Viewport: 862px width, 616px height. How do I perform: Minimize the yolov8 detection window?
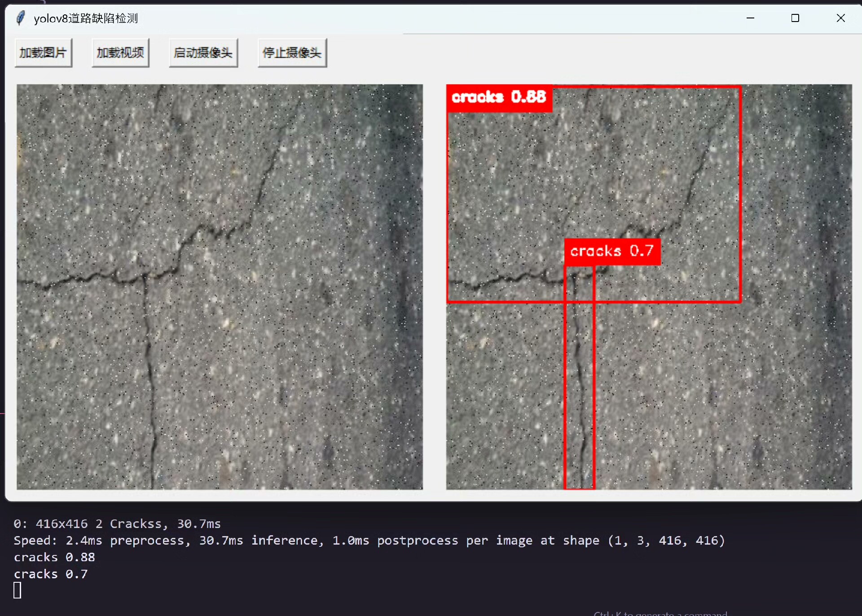(750, 18)
